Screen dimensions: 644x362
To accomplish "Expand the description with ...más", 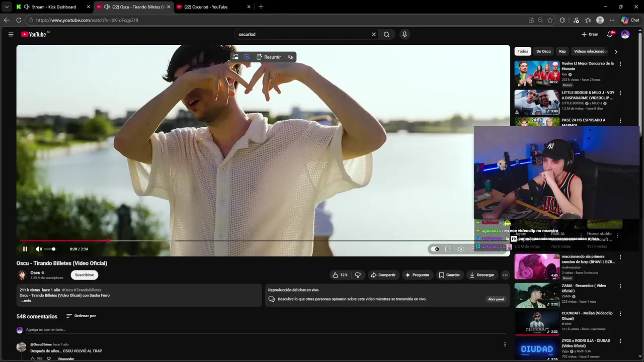I will tap(26, 301).
